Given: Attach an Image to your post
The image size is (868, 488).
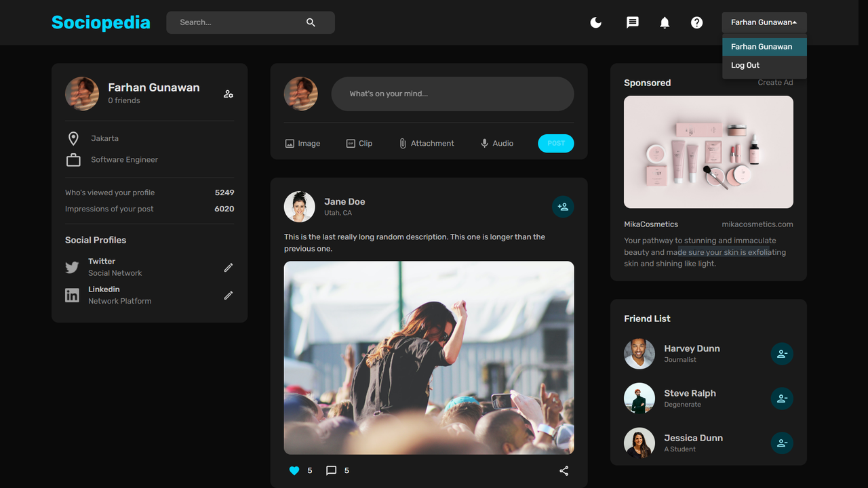Looking at the screenshot, I should coord(302,143).
